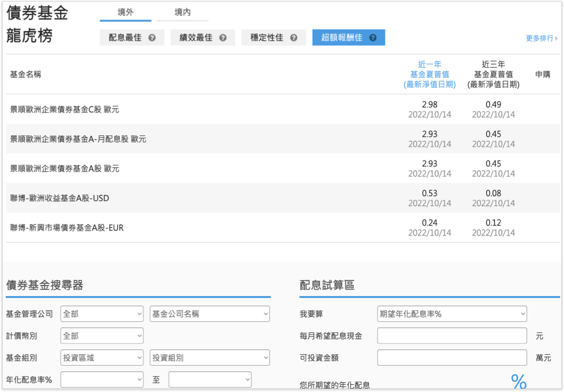Switch to the 境內 tab
The image size is (564, 392).
pos(182,13)
